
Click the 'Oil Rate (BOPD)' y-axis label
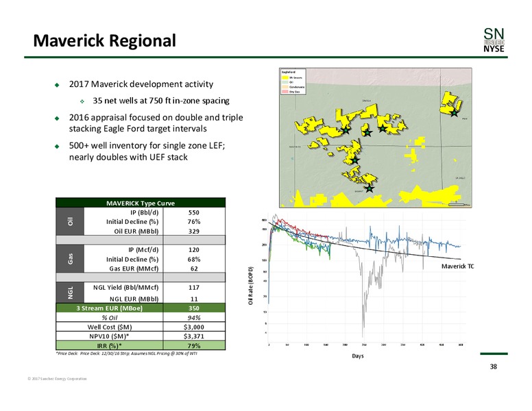250,285
